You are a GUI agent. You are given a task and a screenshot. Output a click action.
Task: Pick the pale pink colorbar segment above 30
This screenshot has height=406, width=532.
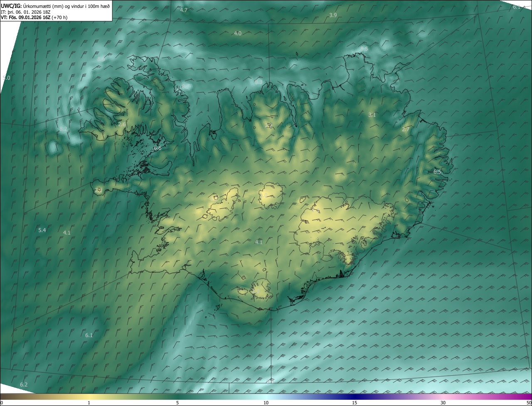point(443,396)
